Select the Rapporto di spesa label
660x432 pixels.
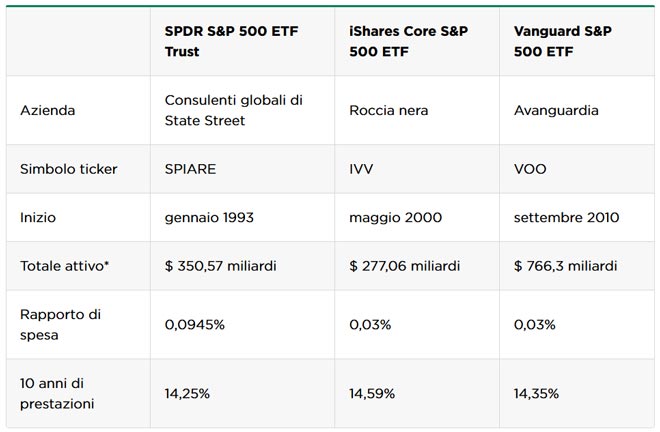tap(60, 324)
